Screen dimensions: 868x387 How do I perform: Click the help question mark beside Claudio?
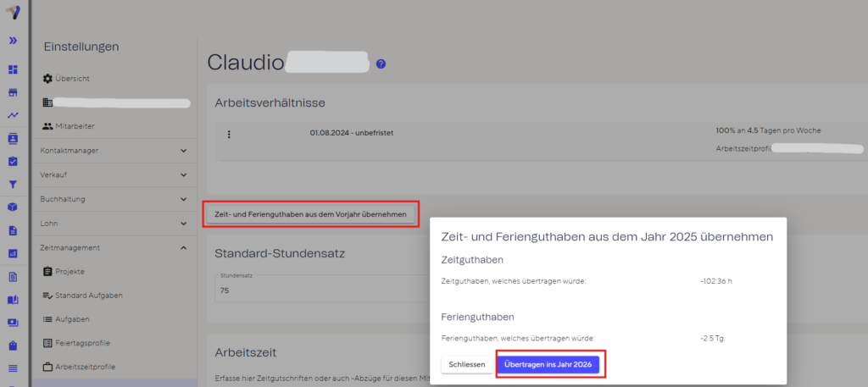(381, 64)
